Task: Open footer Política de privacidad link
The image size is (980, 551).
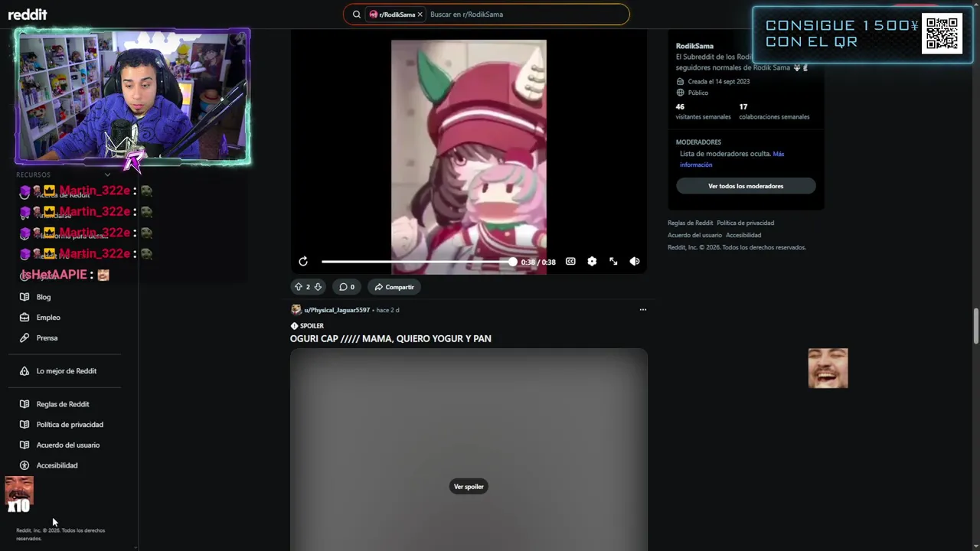Action: pos(745,223)
